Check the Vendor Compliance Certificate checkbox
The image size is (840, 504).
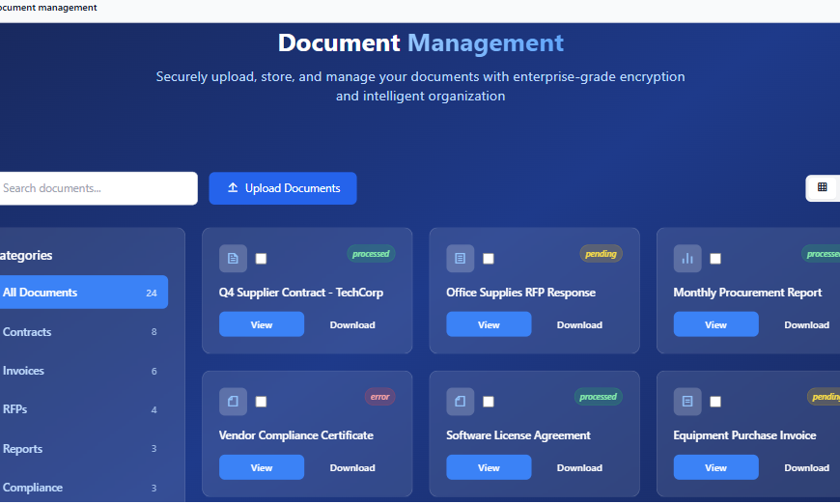click(261, 402)
